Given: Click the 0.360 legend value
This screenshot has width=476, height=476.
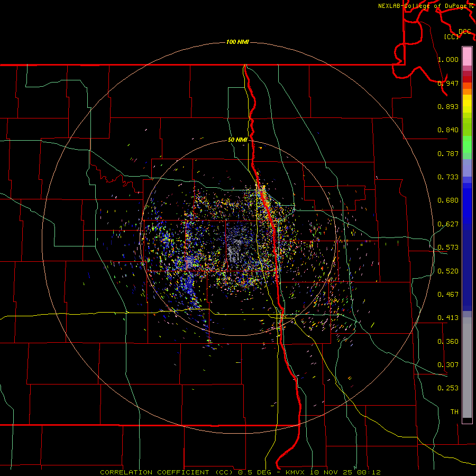Looking at the screenshot, I should click(x=448, y=342).
